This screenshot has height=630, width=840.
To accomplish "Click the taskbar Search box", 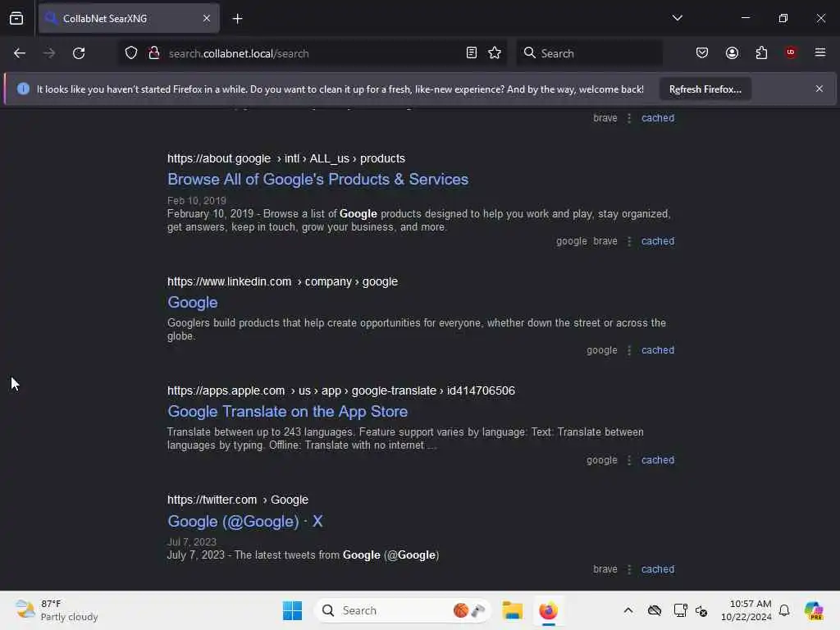I will pyautogui.click(x=403, y=610).
